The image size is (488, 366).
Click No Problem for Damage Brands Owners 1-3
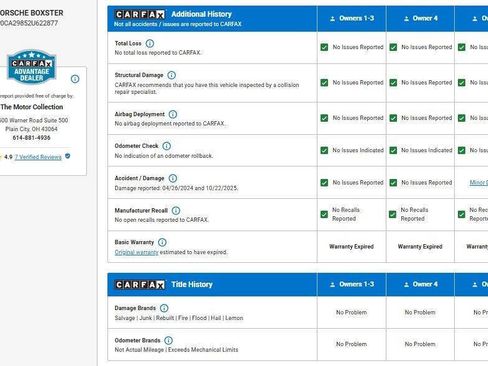351,312
